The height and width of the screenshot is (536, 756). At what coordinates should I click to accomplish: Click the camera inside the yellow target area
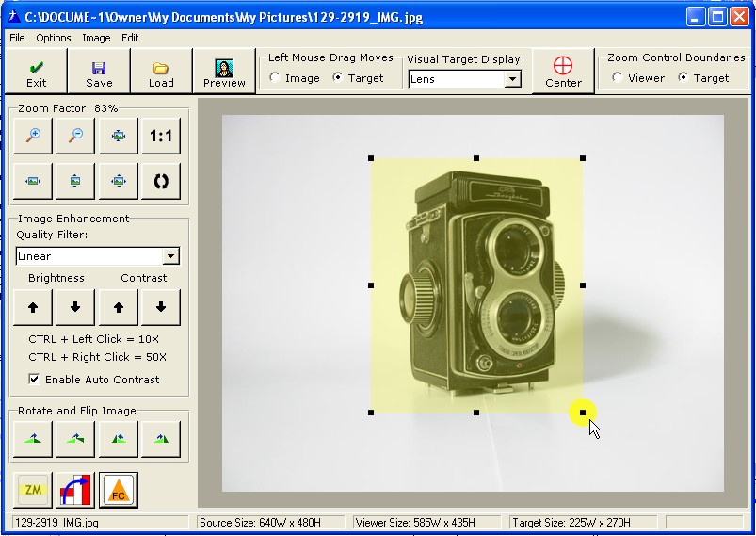tap(480, 283)
